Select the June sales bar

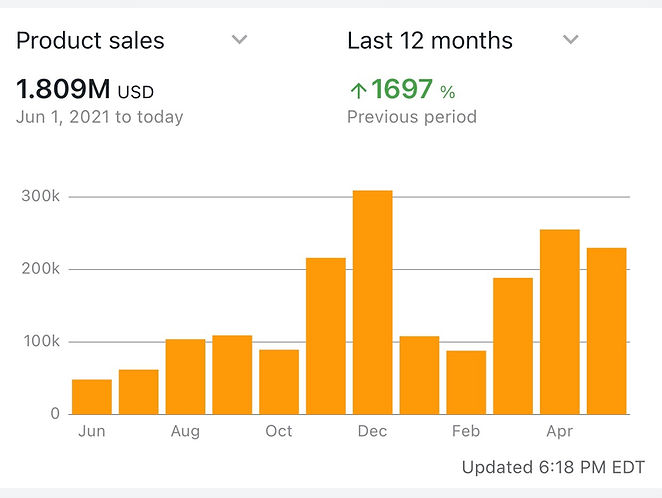pos(92,397)
